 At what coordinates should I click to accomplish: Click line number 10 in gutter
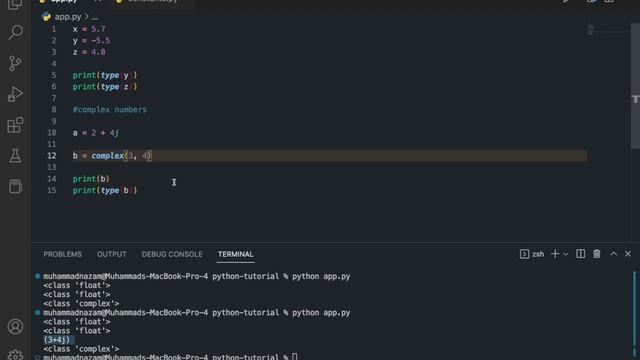(x=51, y=133)
